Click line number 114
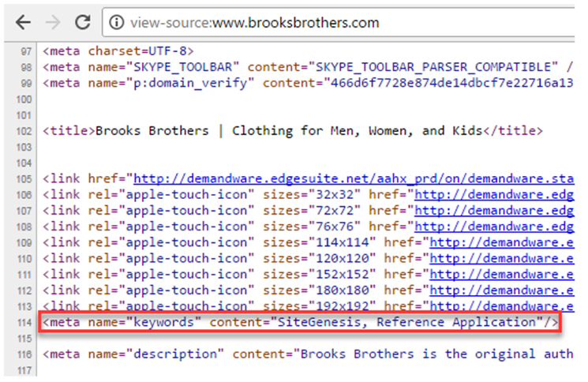588x382 pixels. [24, 323]
